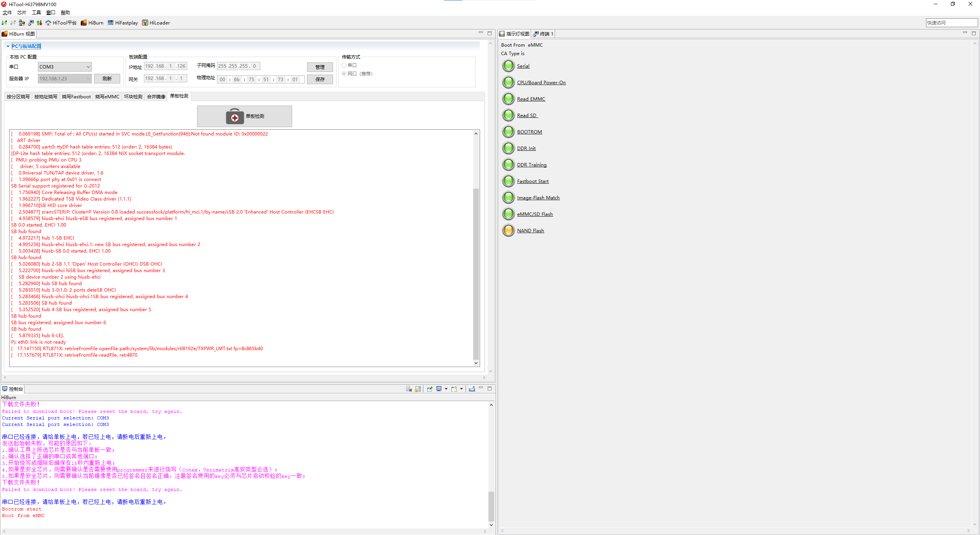This screenshot has width=980, height=535.
Task: Open the HiLoader tool
Action: (156, 23)
